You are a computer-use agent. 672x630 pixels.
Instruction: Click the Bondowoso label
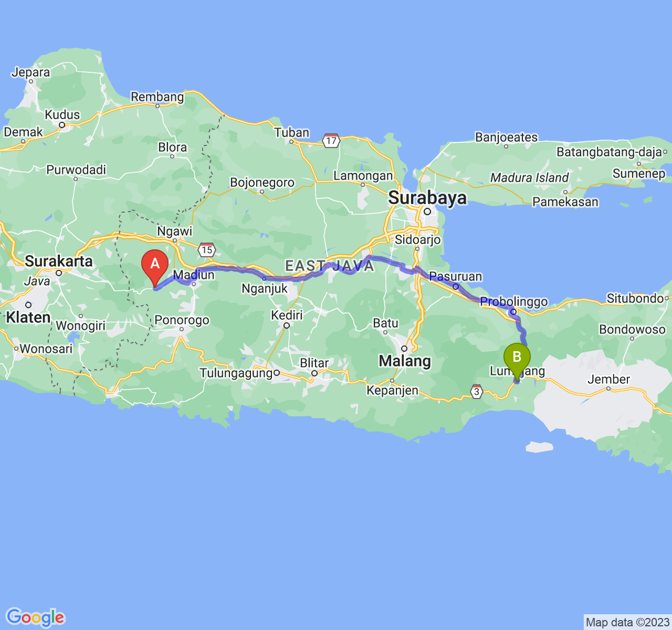(632, 330)
